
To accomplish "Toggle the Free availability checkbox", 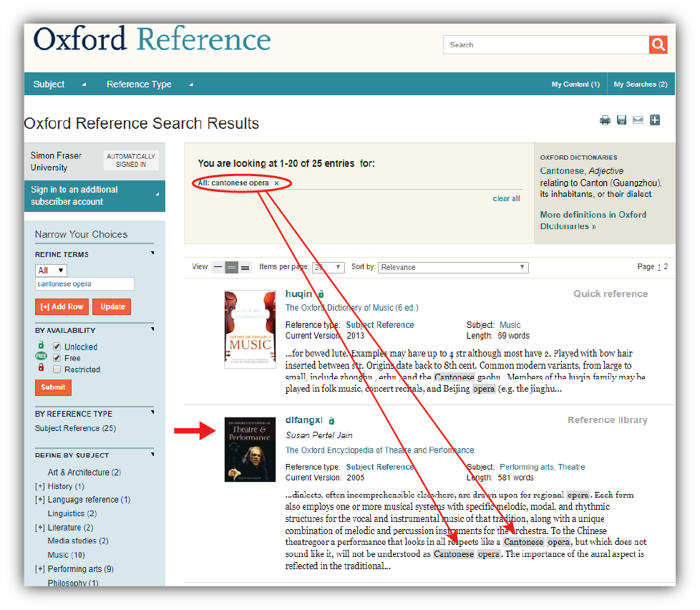I will click(57, 358).
